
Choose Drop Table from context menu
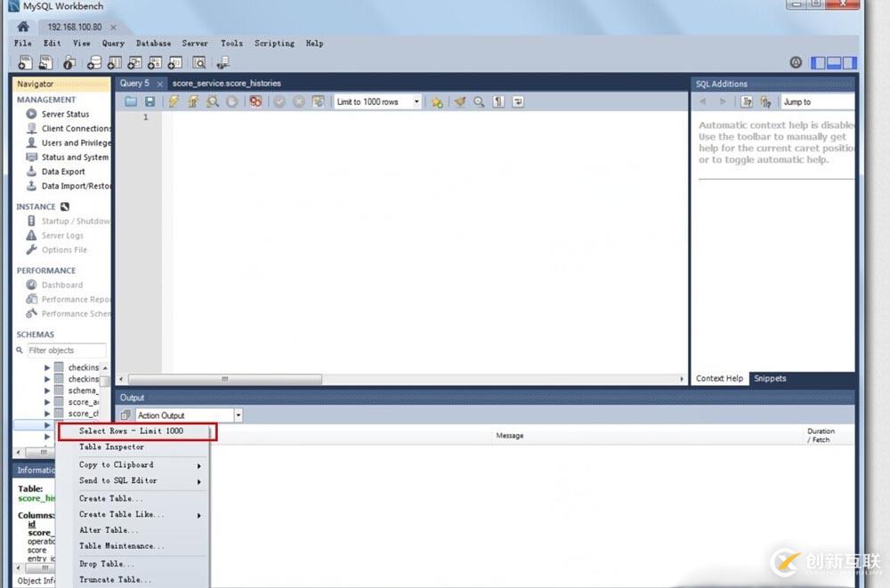[x=134, y=564]
